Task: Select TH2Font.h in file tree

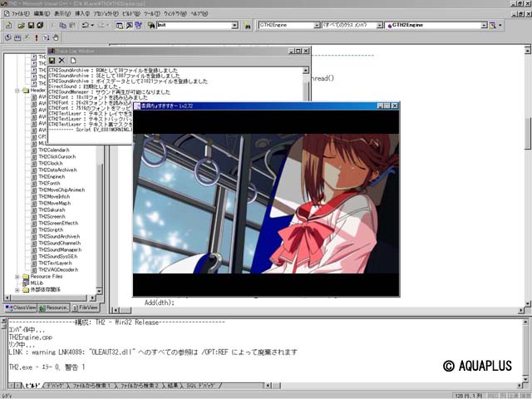Action: tap(49, 183)
